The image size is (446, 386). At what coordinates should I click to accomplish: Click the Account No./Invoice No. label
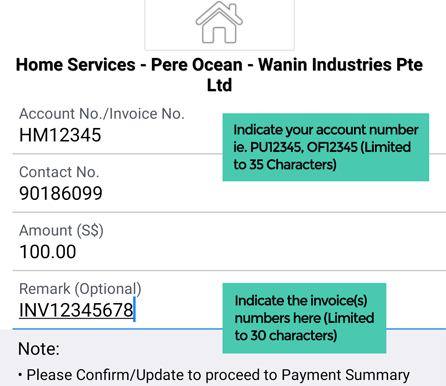click(102, 114)
